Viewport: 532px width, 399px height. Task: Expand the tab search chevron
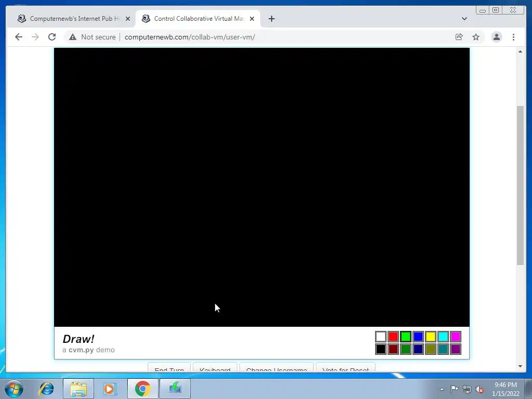[464, 19]
